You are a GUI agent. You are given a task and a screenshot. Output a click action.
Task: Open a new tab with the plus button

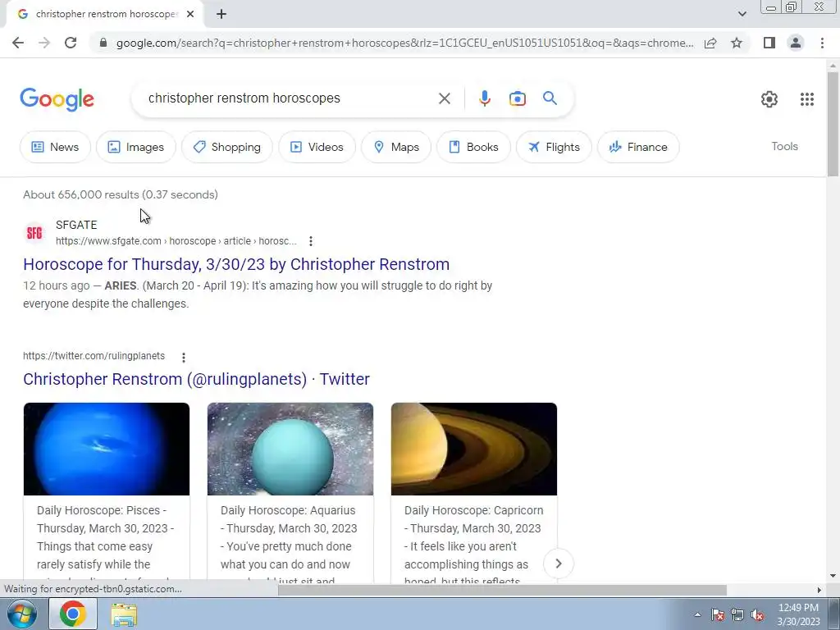point(221,14)
